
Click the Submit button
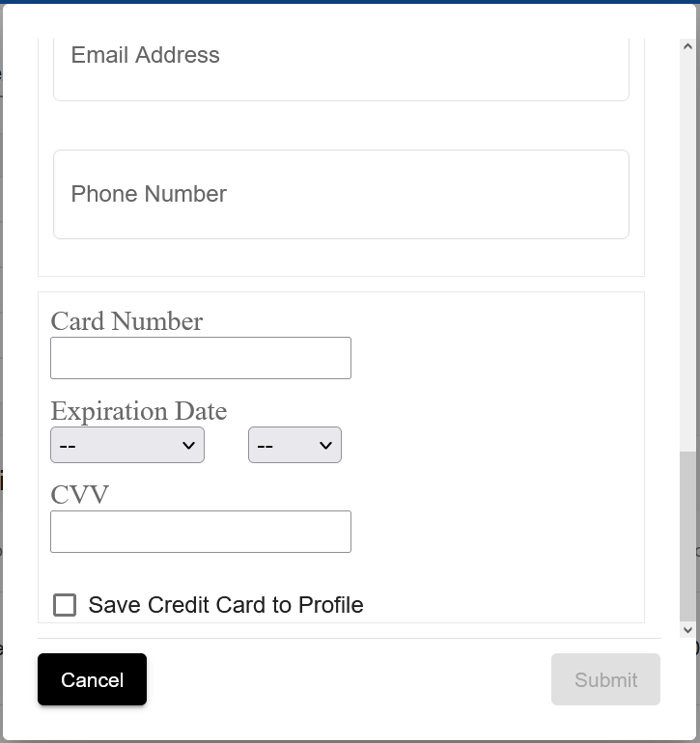pyautogui.click(x=605, y=679)
